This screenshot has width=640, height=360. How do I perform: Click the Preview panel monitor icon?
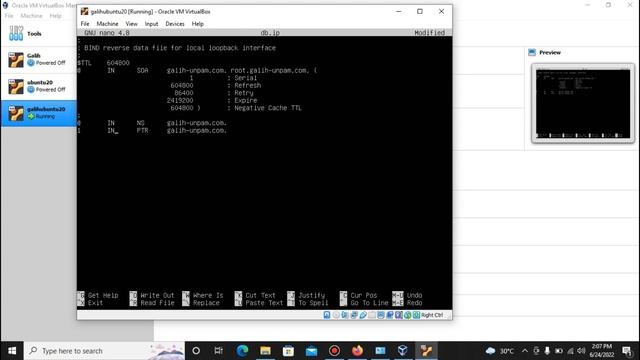click(x=532, y=52)
